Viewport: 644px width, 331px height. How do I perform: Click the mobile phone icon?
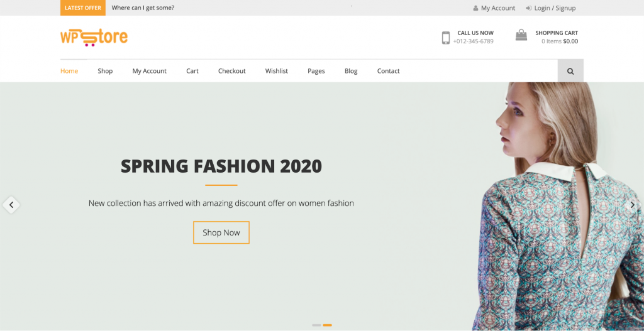click(446, 37)
